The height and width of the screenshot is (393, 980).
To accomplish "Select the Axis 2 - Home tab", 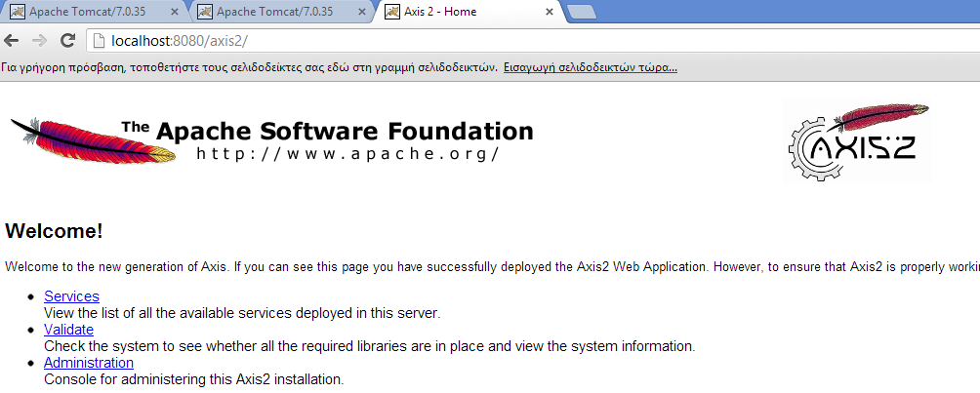I will coord(470,12).
